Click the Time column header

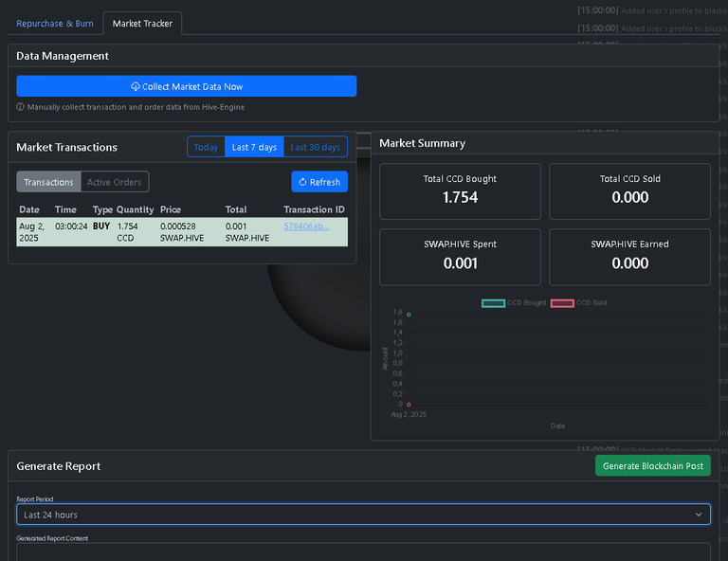[65, 209]
